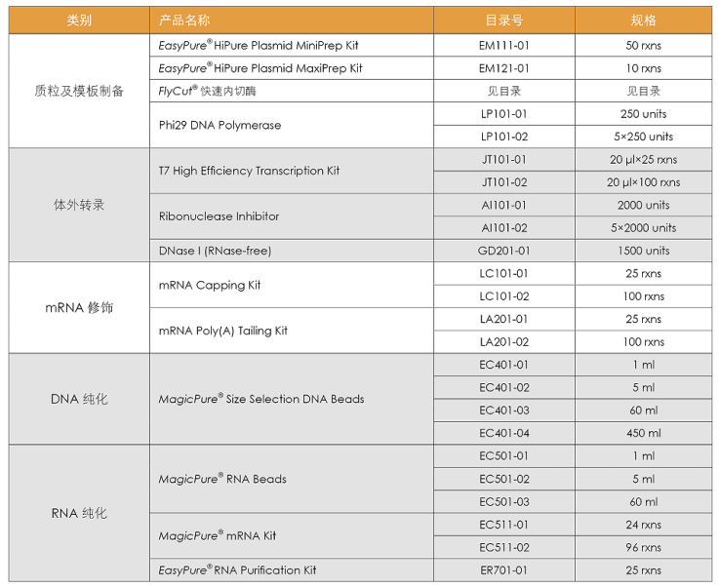Select catalog number EC401-02
This screenshot has width=719, height=588.
pyautogui.click(x=504, y=387)
